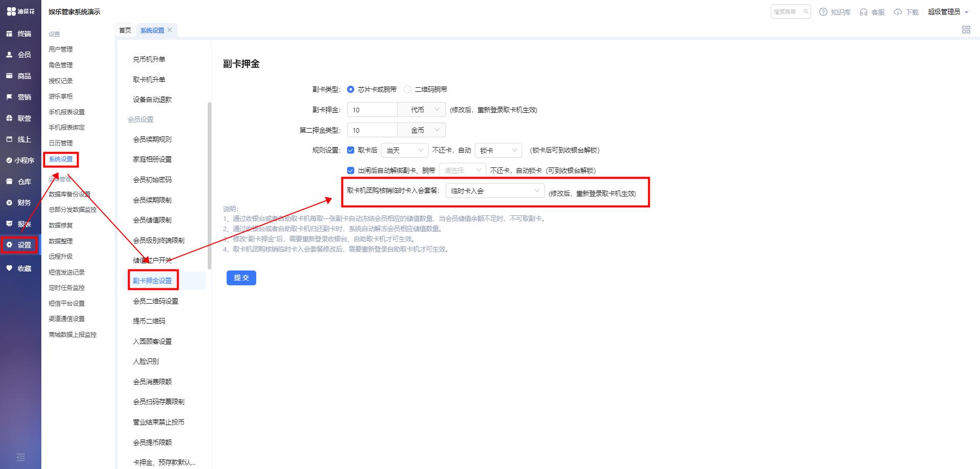Switch to the 系统设置 tab
Viewport: 980px width, 469px height.
152,30
